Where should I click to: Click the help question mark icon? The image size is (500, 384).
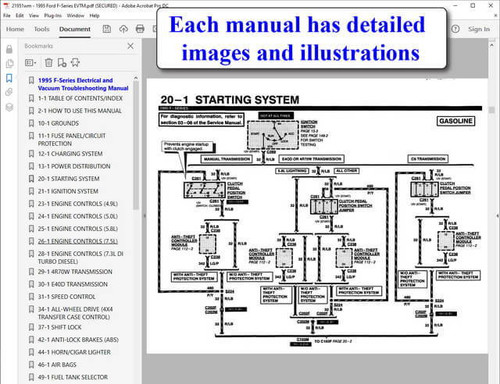[455, 29]
